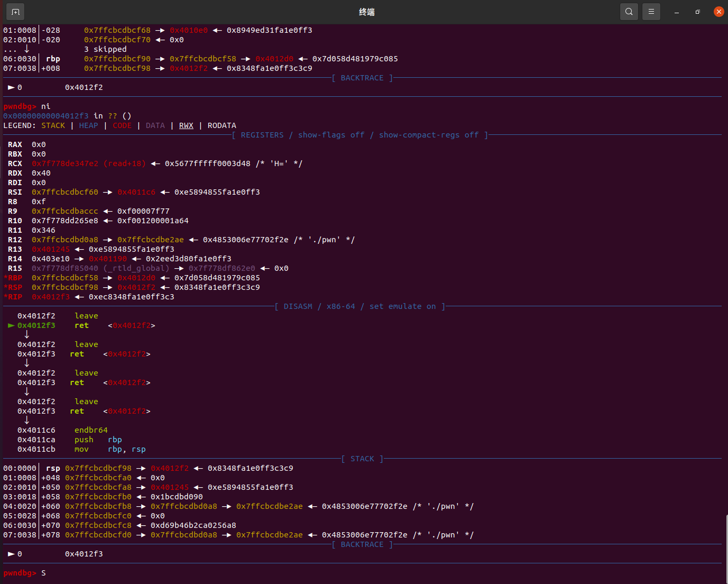Click the bottom pwndbg prompt input
This screenshot has width=728, height=584.
click(43, 573)
